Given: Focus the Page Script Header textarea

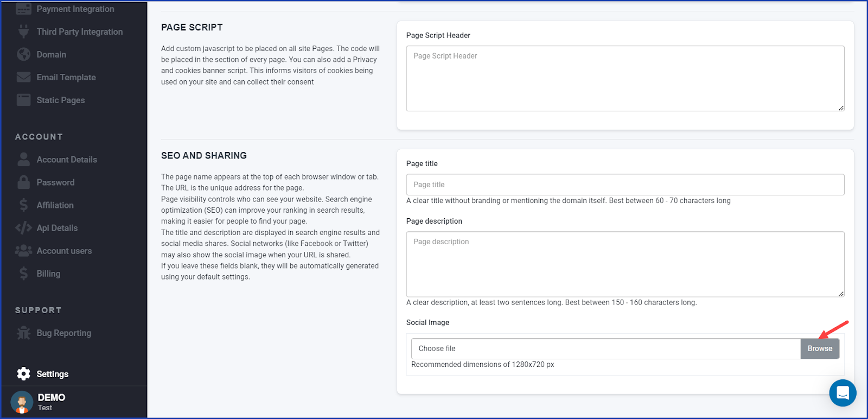Looking at the screenshot, I should click(x=625, y=79).
